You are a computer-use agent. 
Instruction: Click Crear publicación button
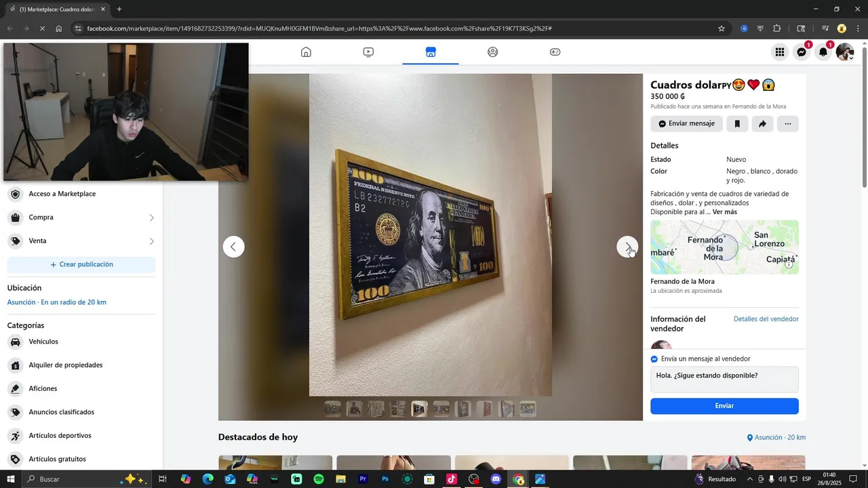coord(81,264)
